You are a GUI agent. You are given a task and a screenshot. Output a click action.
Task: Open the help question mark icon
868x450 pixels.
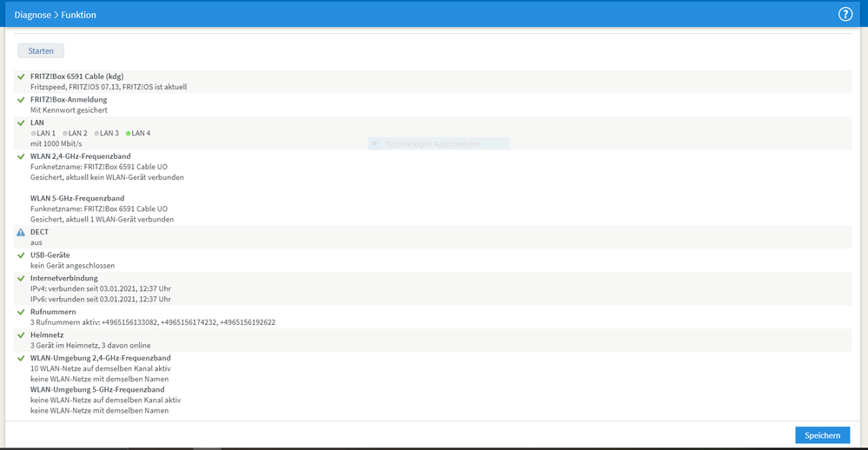point(845,15)
